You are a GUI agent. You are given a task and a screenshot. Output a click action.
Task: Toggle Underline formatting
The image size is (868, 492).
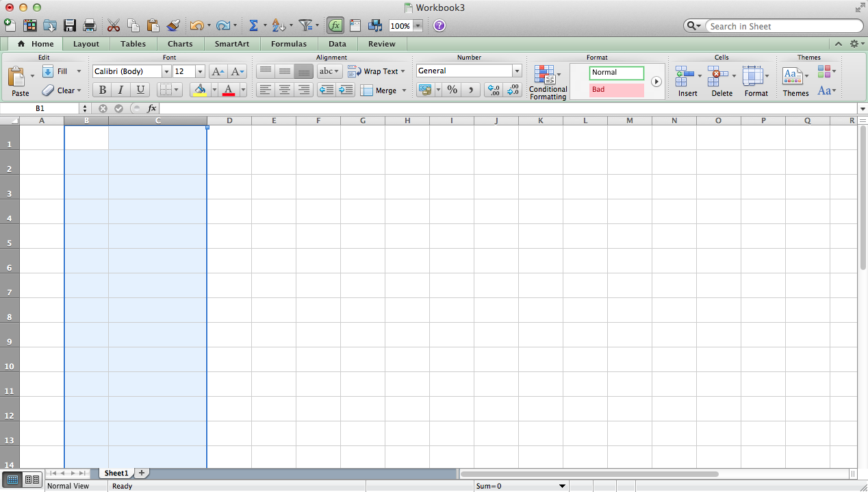[x=140, y=90]
